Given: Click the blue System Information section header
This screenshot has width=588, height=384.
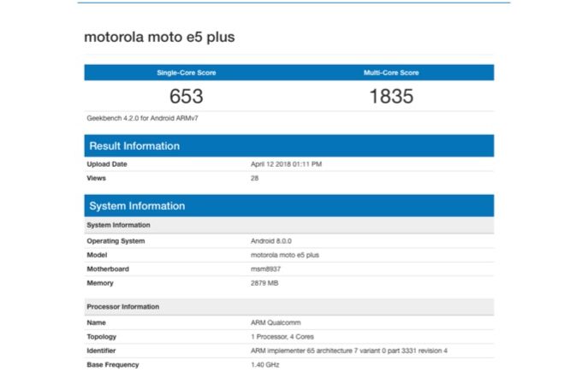Looking at the screenshot, I should pyautogui.click(x=137, y=206).
